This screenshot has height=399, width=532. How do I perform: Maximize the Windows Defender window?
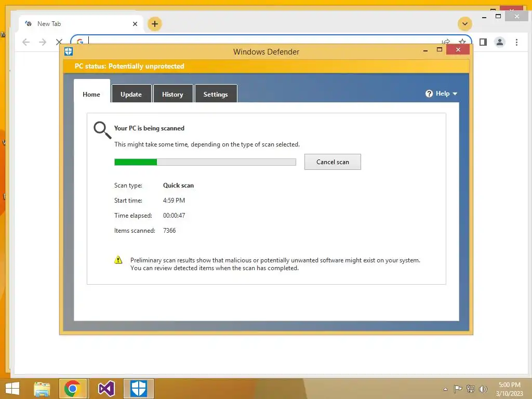[x=440, y=50]
